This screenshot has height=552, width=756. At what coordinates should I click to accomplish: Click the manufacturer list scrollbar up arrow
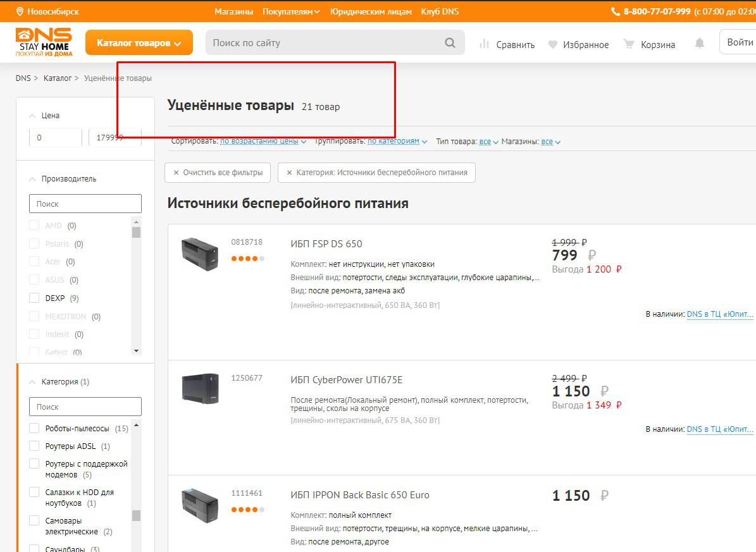(x=137, y=222)
